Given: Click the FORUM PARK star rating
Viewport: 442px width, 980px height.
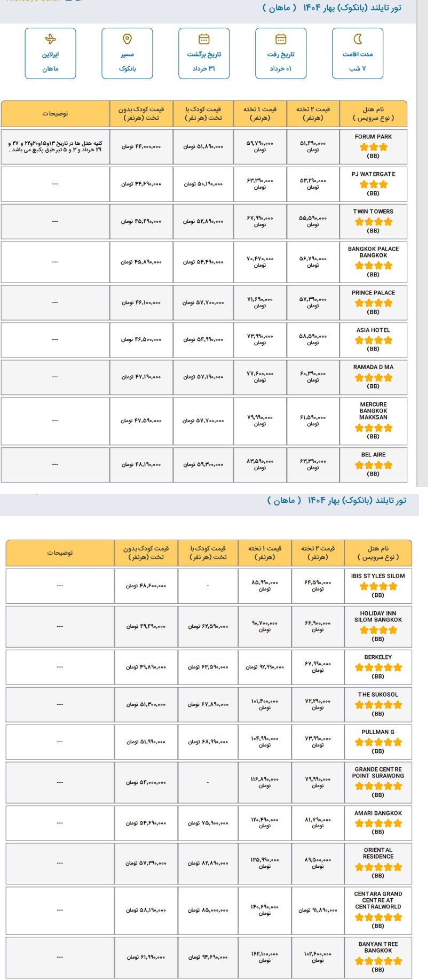Looking at the screenshot, I should 373,147.
